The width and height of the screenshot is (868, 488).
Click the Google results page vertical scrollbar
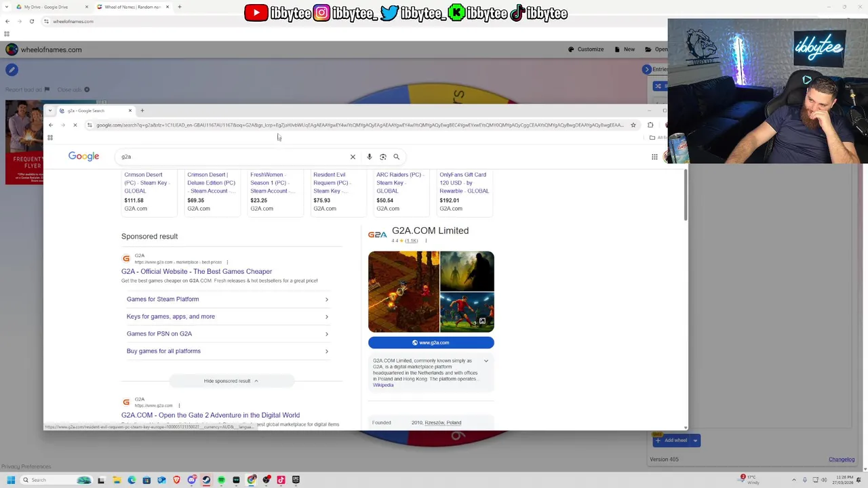[686, 195]
